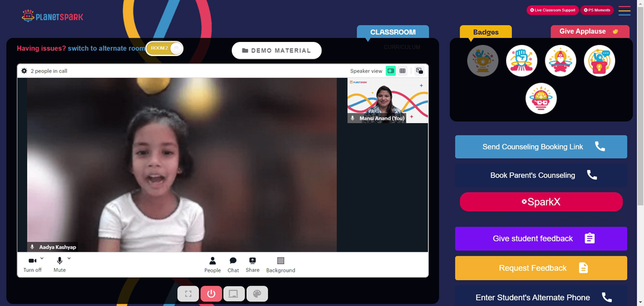Click the red power button

pyautogui.click(x=211, y=294)
